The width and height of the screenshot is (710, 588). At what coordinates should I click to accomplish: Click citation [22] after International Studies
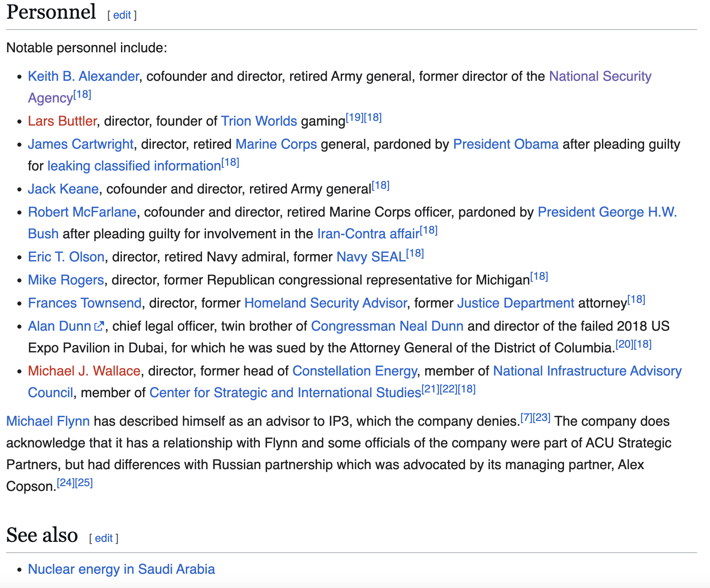[x=448, y=389]
